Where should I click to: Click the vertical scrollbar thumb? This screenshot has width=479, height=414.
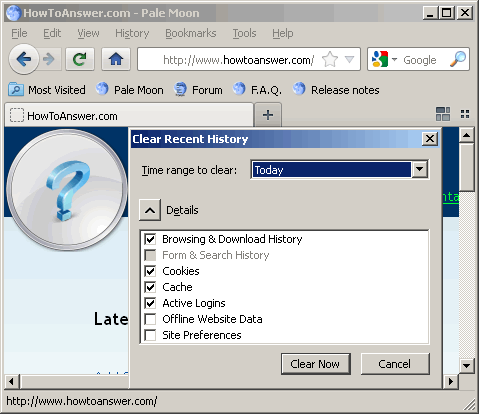pos(467,168)
